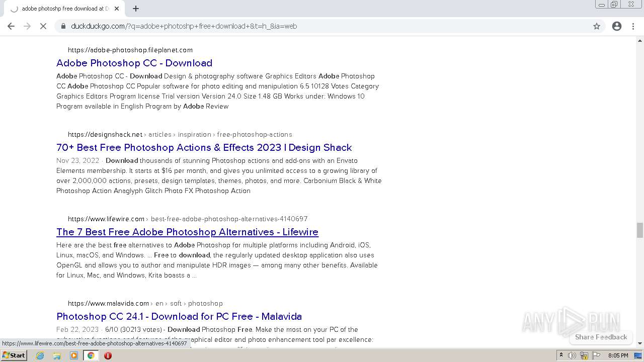
Task: Open 70+ Best Free Photoshop Actions result
Action: click(204, 147)
